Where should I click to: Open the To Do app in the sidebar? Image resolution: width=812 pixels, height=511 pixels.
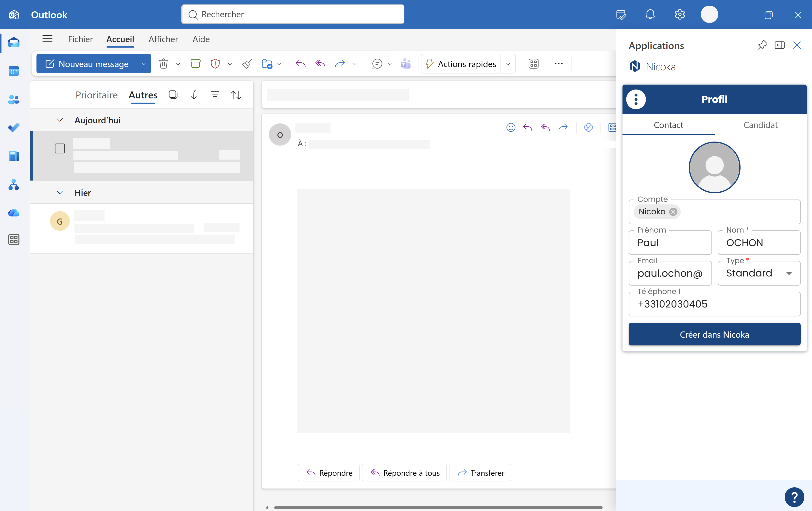(x=14, y=128)
